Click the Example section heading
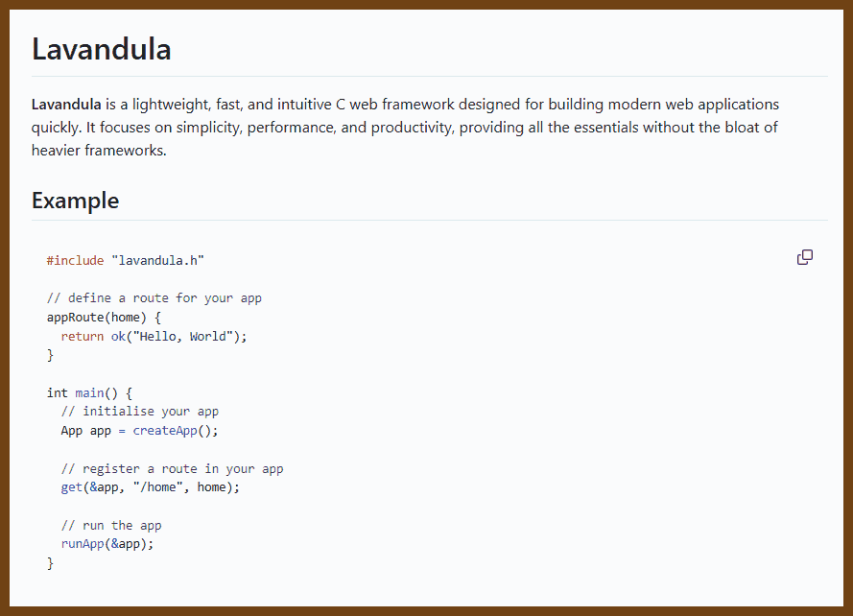853x616 pixels. (76, 201)
